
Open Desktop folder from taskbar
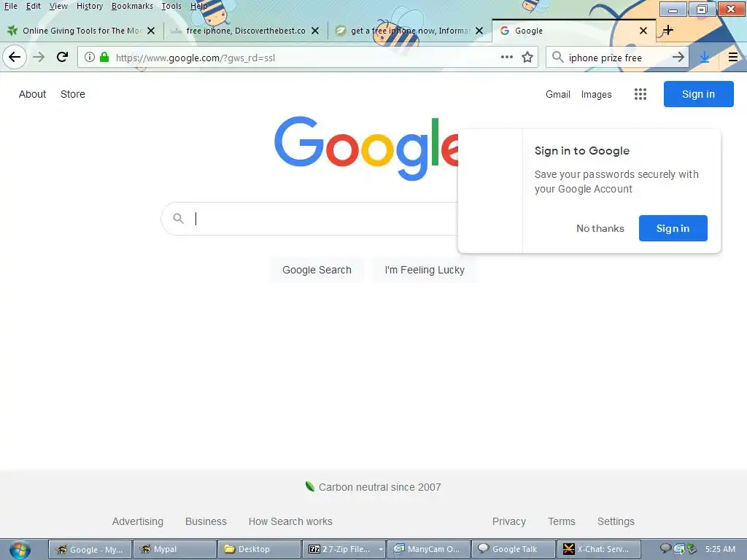(x=259, y=549)
